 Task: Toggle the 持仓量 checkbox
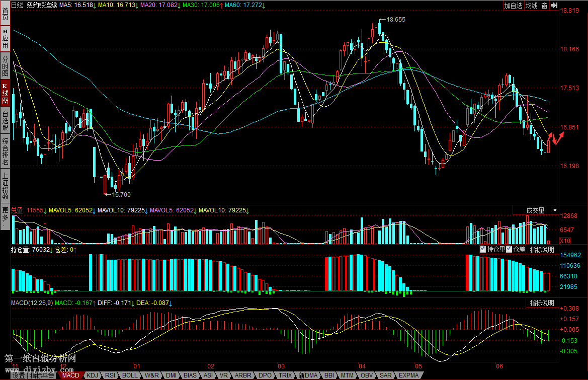[x=483, y=249]
